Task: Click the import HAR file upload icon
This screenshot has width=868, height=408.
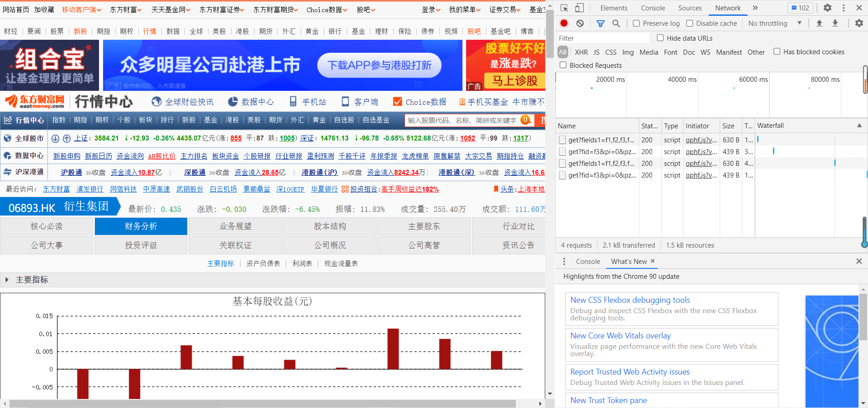Action: (x=819, y=23)
